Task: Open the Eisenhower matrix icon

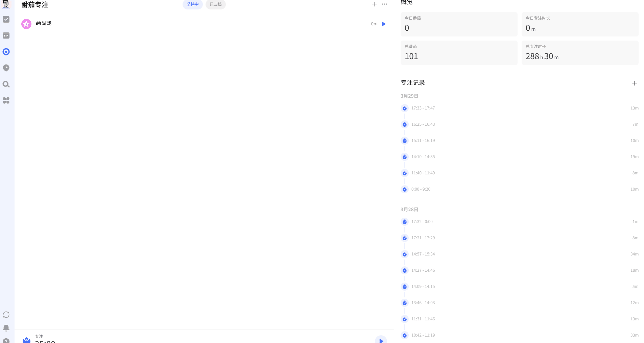Action: (6, 100)
